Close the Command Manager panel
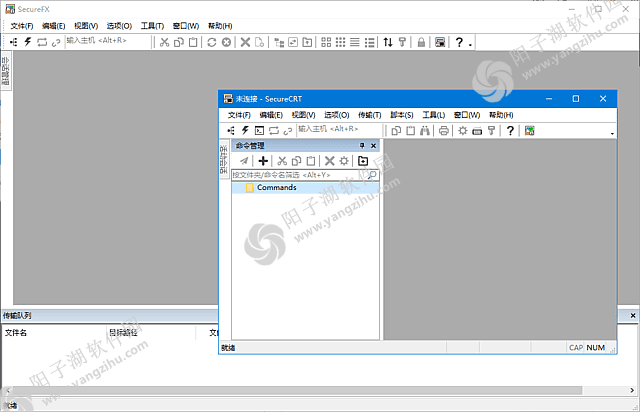This screenshot has width=640, height=412. (x=373, y=146)
